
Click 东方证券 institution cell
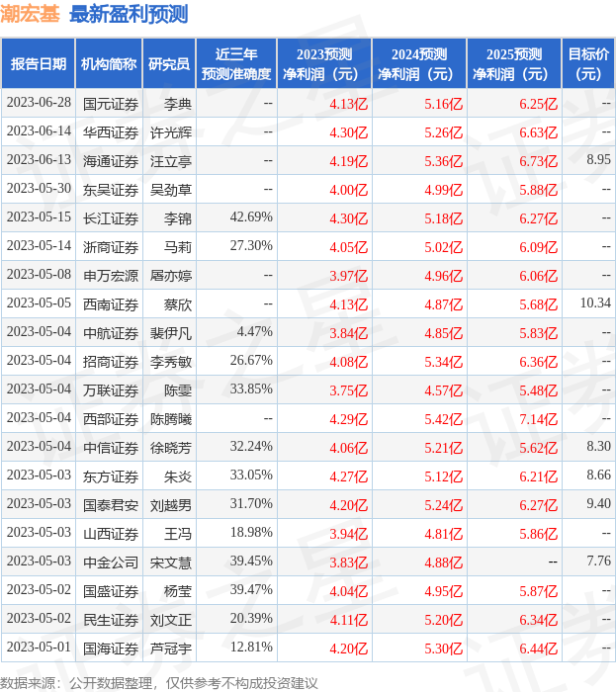111,476
